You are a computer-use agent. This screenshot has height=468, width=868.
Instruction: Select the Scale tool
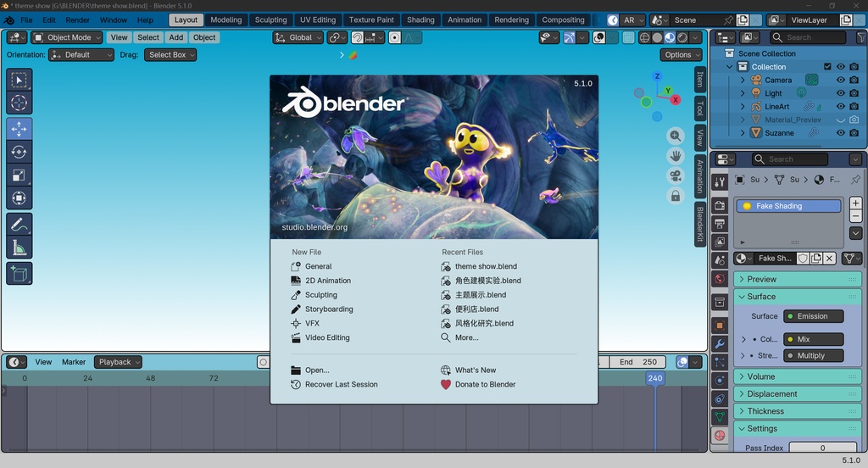click(x=19, y=175)
